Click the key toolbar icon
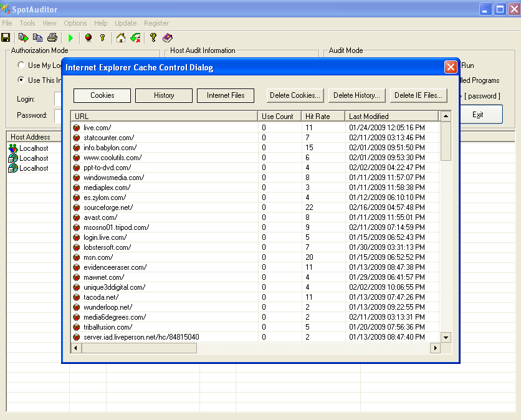521x420 pixels. [x=103, y=37]
